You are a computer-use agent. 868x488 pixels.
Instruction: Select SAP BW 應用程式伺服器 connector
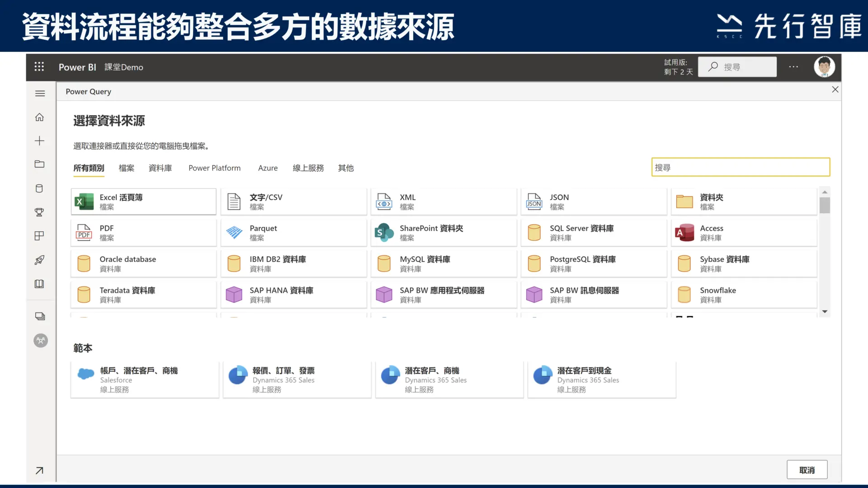[x=444, y=295]
